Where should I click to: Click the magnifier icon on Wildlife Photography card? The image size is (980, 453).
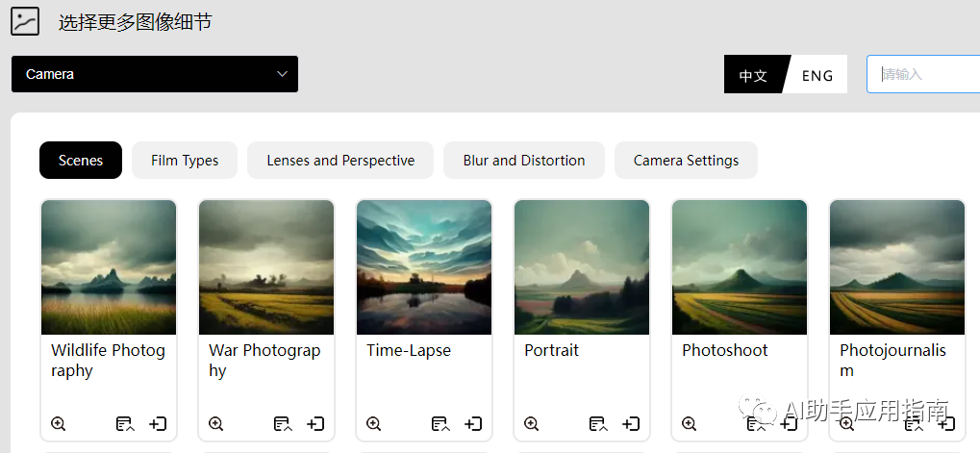(x=58, y=423)
